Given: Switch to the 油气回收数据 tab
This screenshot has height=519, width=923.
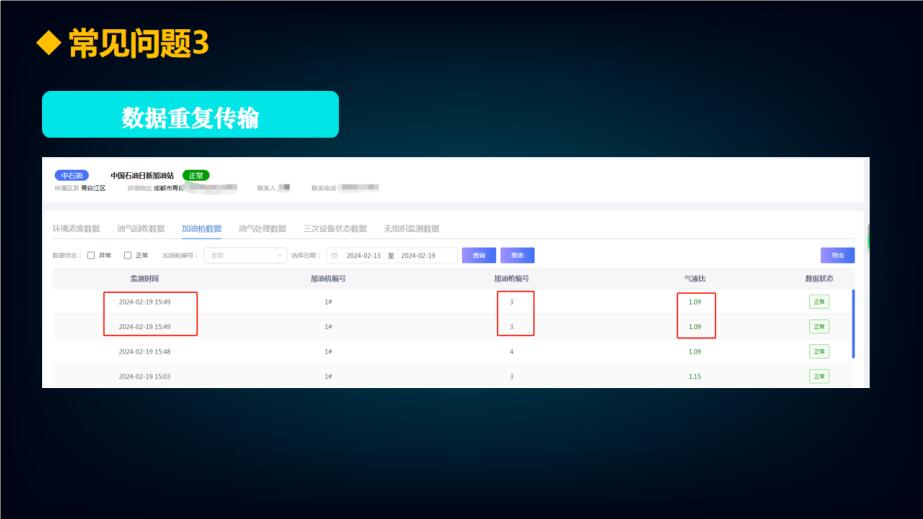Looking at the screenshot, I should pos(141,228).
